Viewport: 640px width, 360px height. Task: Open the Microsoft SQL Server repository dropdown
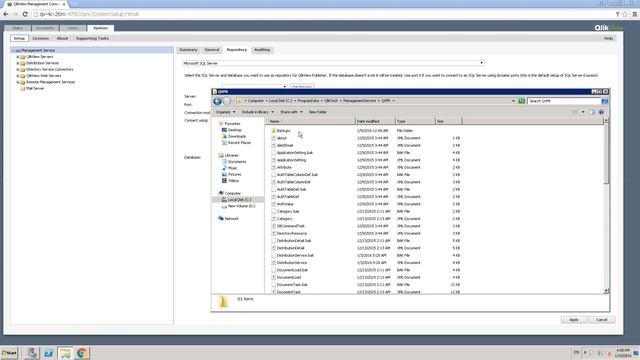click(x=333, y=63)
